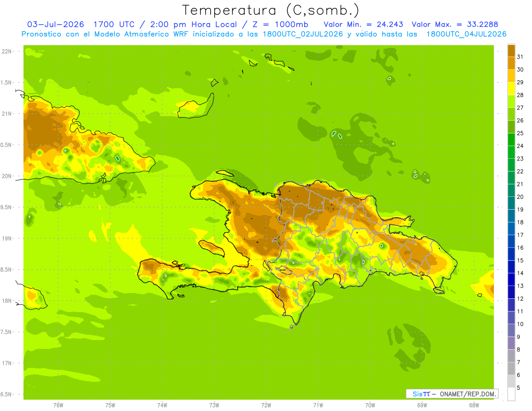Pick the dark blue legend swatch between 13 and 14

pyautogui.click(x=511, y=279)
